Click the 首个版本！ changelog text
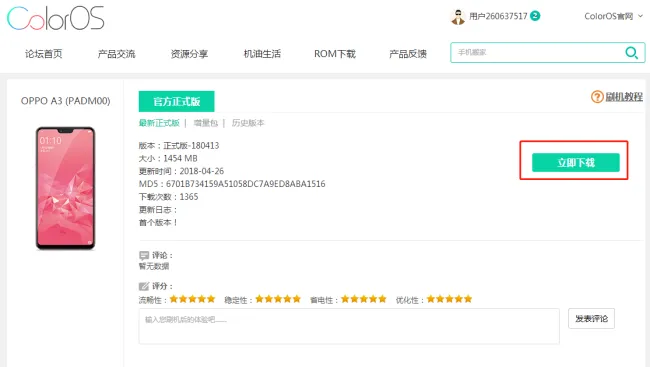650x367 pixels. (x=158, y=223)
